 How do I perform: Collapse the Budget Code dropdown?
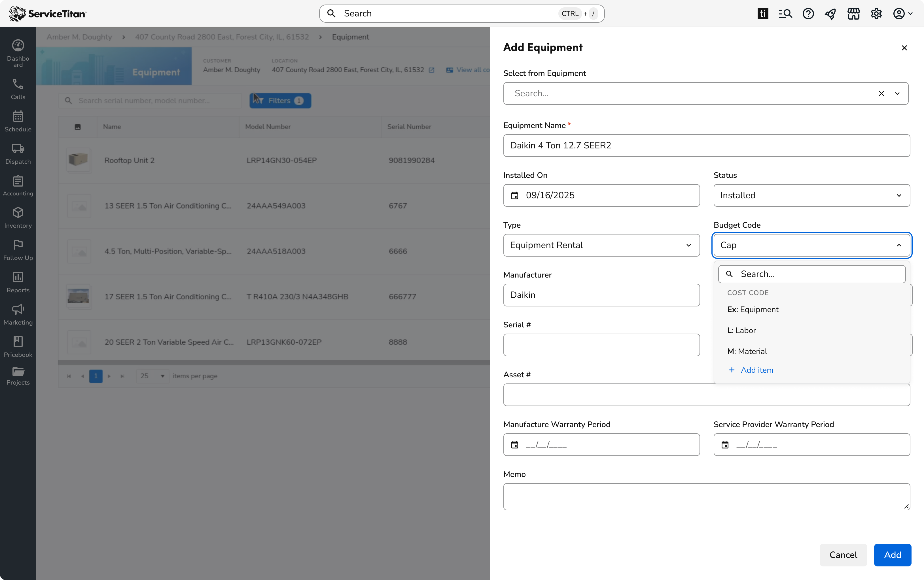[x=899, y=245]
